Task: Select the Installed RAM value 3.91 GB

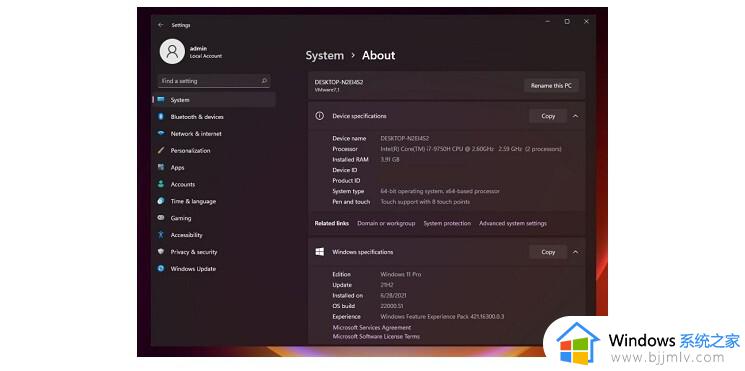Action: 390,160
